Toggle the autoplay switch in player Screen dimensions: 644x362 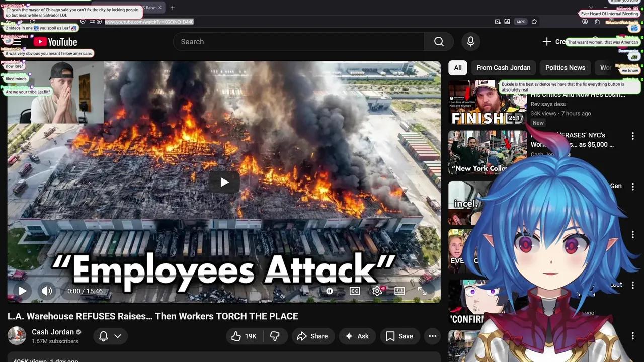(x=330, y=291)
